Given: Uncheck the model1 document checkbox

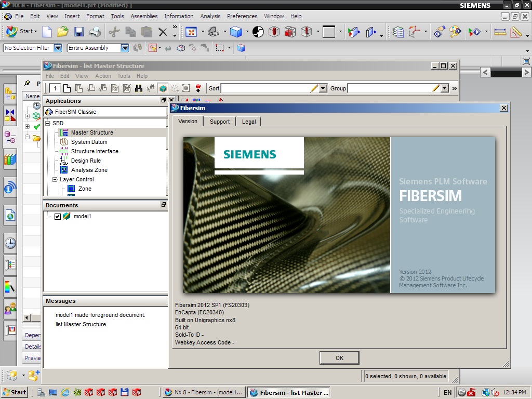Looking at the screenshot, I should [58, 216].
